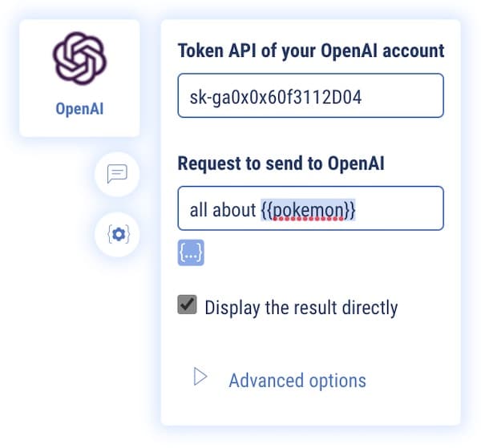Click the Advanced options triangle arrow

pyautogui.click(x=200, y=377)
